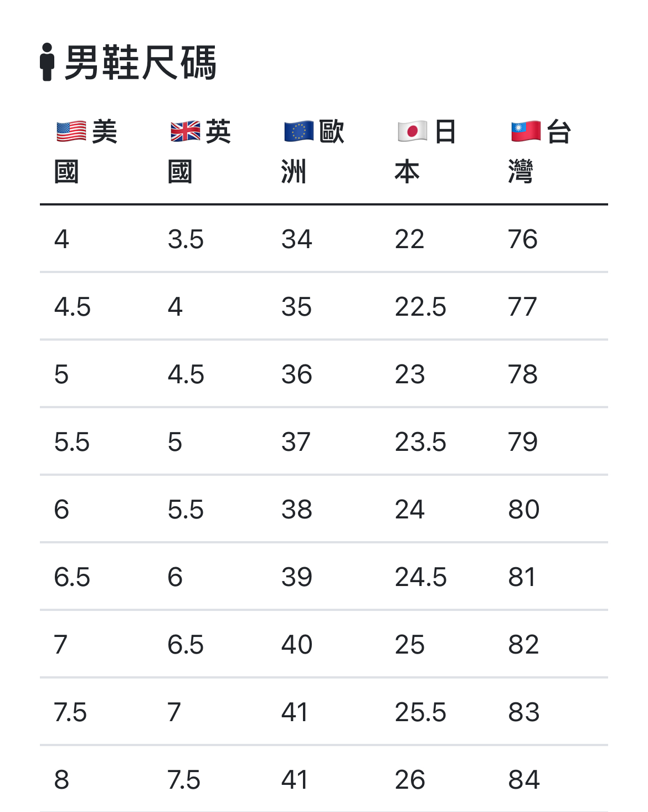This screenshot has width=648, height=812.
Task: Select Taiwan size 83 cell
Action: point(523,712)
